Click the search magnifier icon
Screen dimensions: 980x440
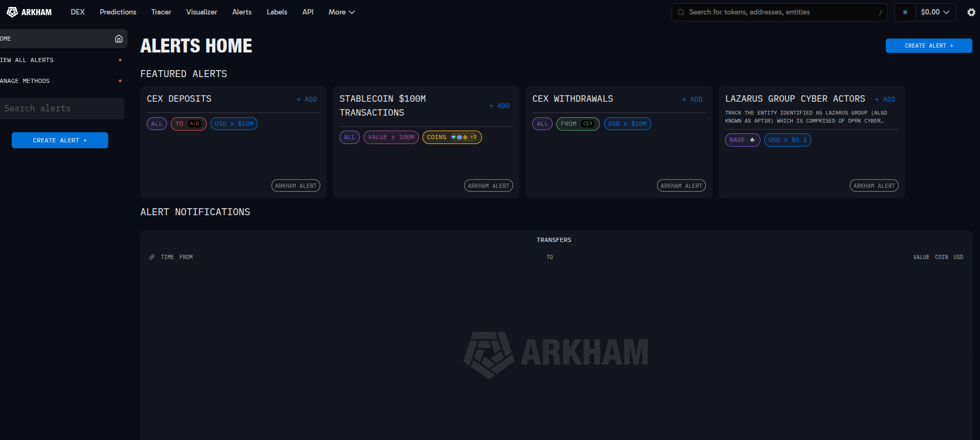click(681, 12)
